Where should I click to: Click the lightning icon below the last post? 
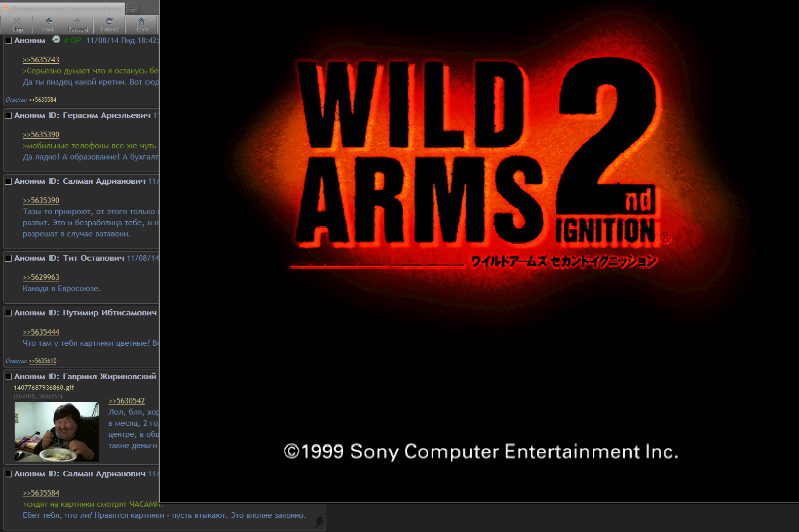point(319,521)
